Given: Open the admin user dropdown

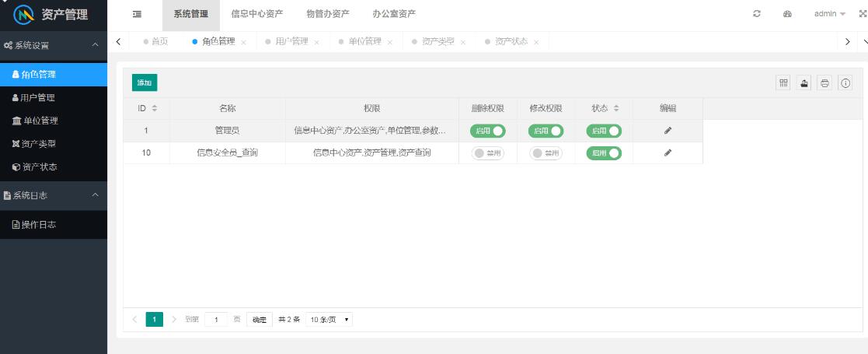Looking at the screenshot, I should 829,14.
